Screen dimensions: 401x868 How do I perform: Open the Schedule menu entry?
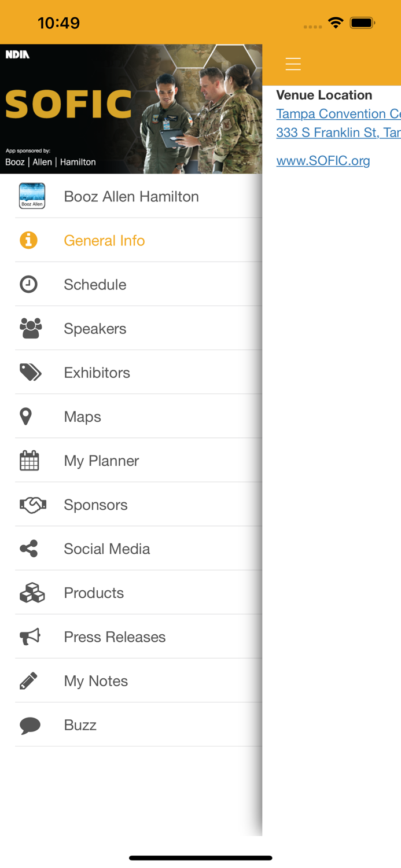(x=95, y=285)
